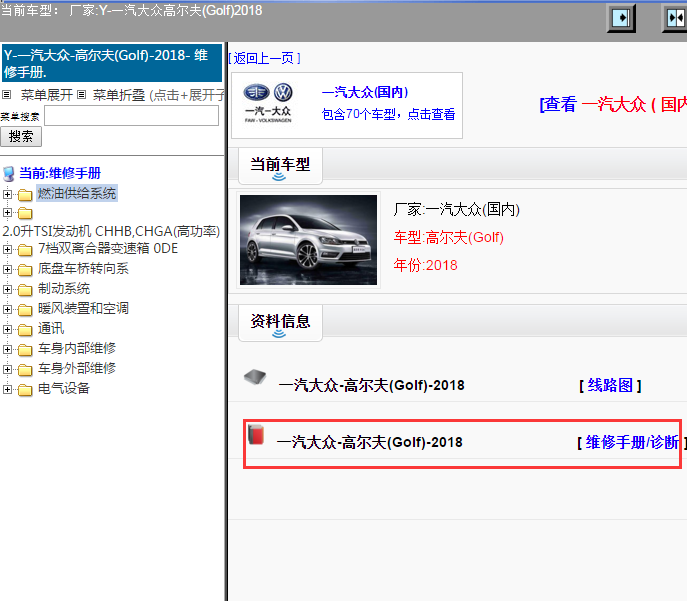This screenshot has width=687, height=601.
Task: Open the 一汽大众(国内) link
Action: point(365,92)
